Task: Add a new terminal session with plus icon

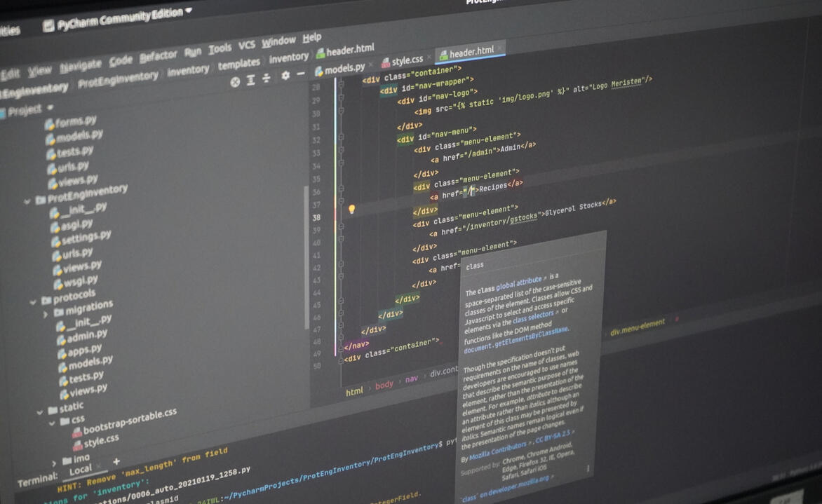Action: tap(116, 462)
